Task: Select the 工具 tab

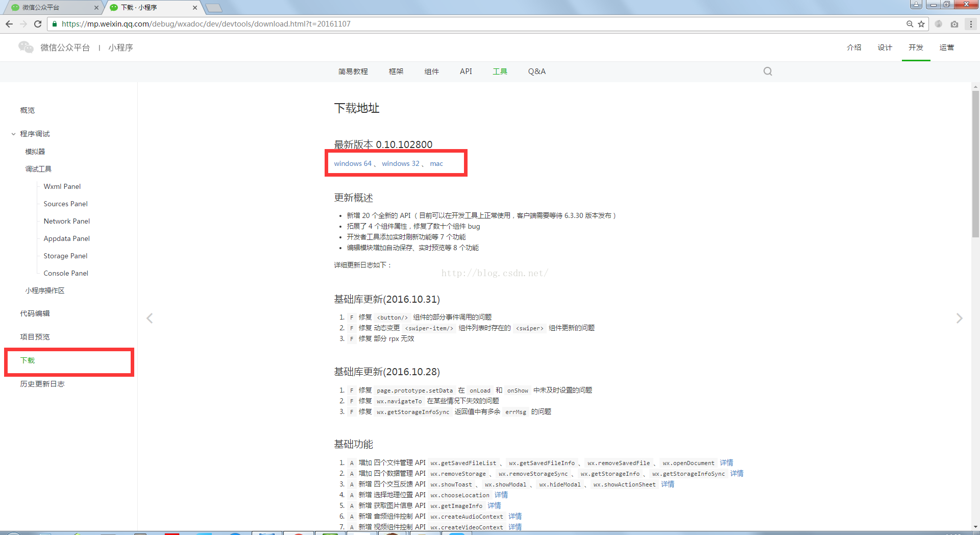Action: pos(500,71)
